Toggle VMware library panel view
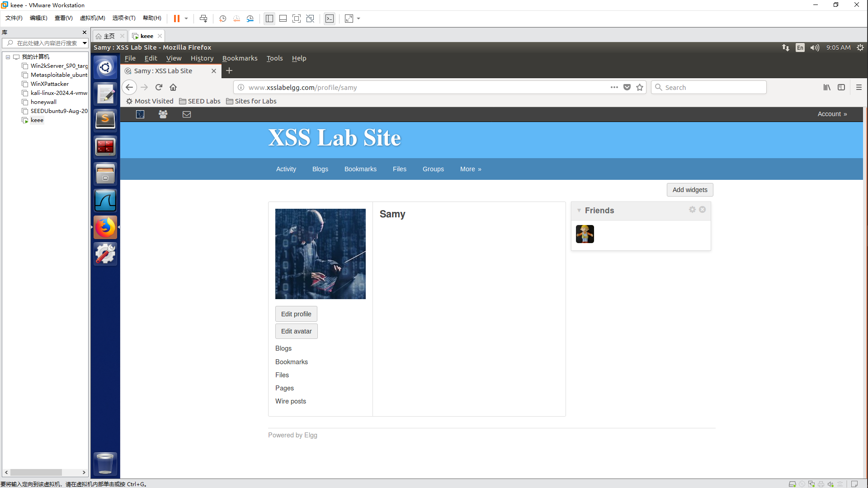868x488 pixels. (x=269, y=19)
